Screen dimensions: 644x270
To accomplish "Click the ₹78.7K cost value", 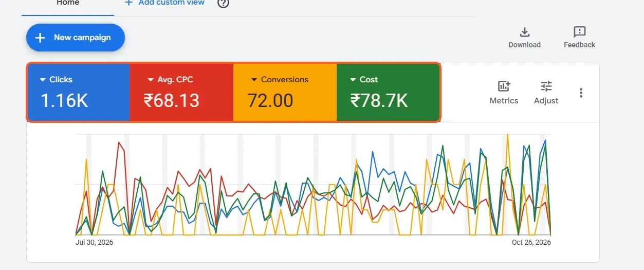I will click(379, 101).
